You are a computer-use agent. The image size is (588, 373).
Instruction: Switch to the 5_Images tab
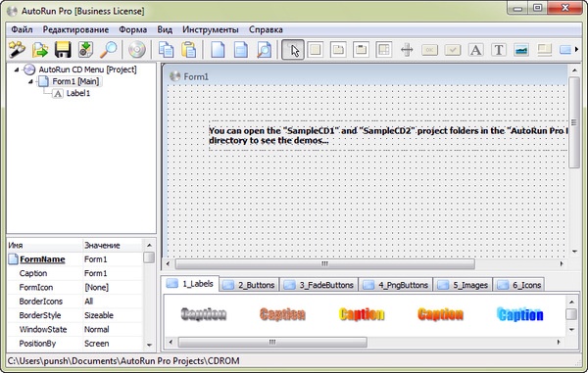[x=464, y=285]
